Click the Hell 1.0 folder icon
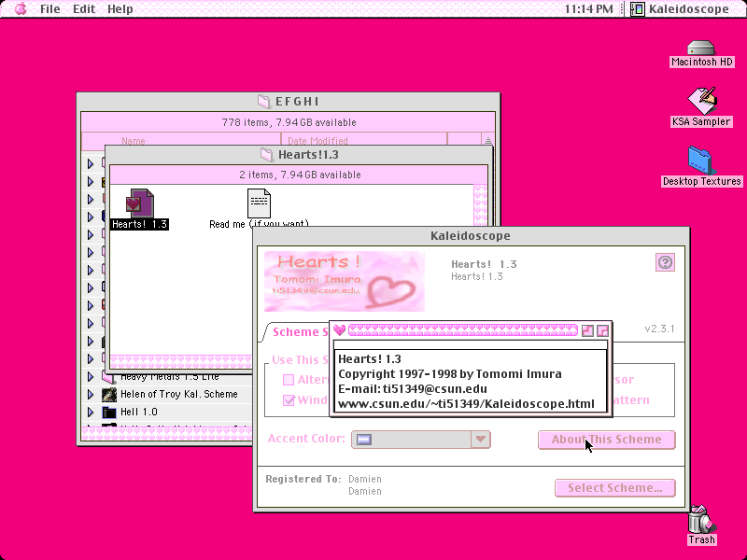The image size is (747, 560). pyautogui.click(x=109, y=412)
